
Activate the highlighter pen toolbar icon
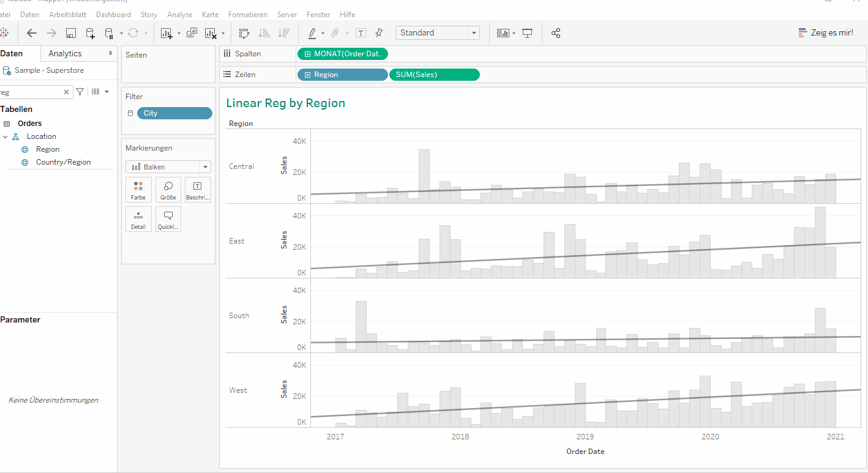[313, 32]
